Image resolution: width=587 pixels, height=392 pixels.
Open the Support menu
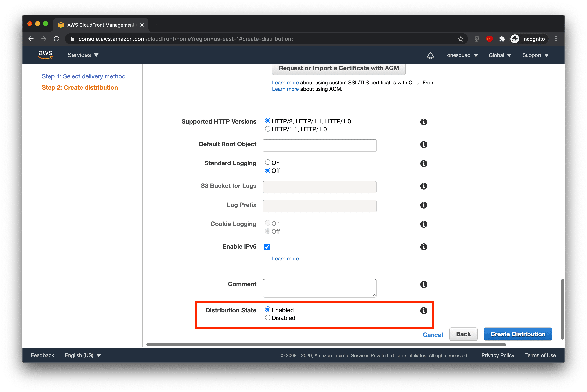535,55
